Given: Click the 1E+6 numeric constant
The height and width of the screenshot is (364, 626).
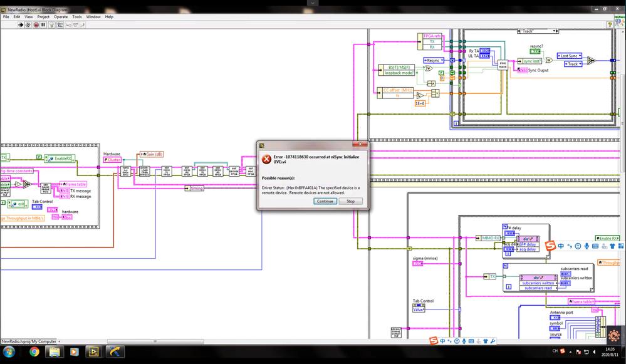Looking at the screenshot, I should (x=420, y=103).
